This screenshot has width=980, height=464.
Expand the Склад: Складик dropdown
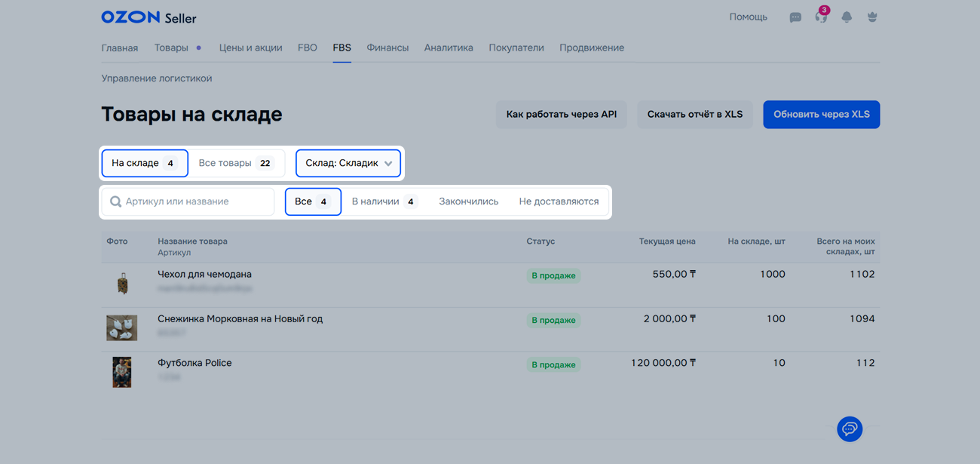(348, 163)
